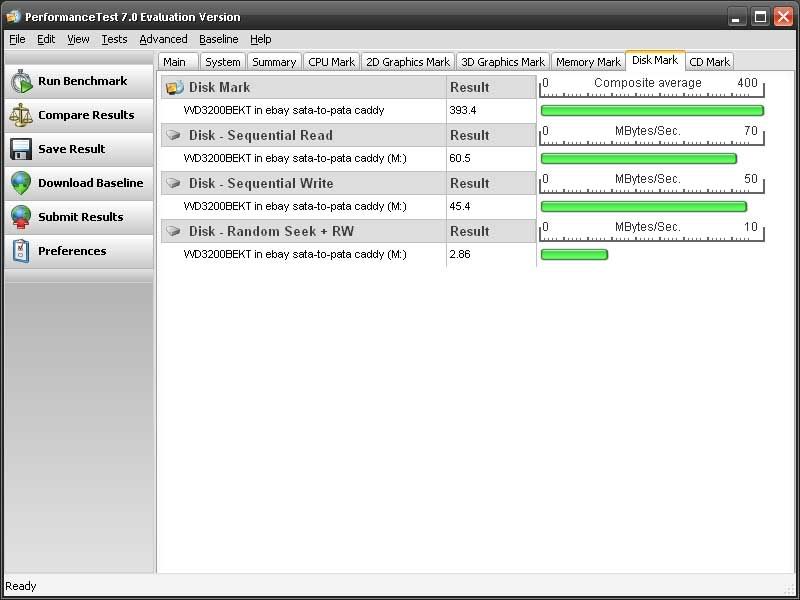The image size is (800, 600).
Task: Close the PerformanceTest window
Action: pos(783,17)
